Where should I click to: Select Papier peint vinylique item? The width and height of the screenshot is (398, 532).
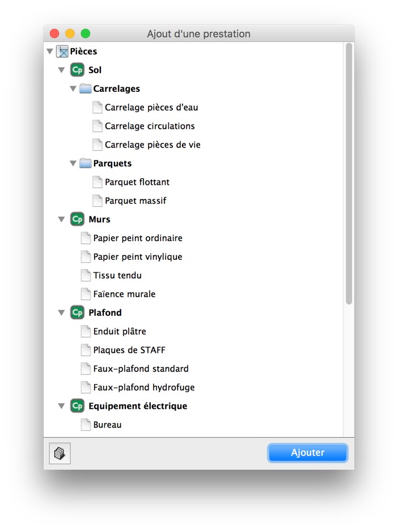click(x=138, y=256)
